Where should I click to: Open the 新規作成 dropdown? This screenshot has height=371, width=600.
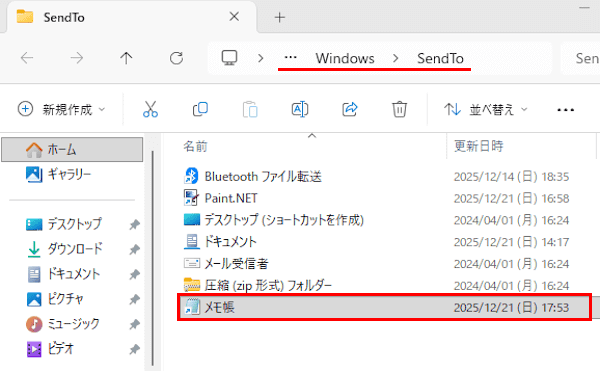point(61,109)
